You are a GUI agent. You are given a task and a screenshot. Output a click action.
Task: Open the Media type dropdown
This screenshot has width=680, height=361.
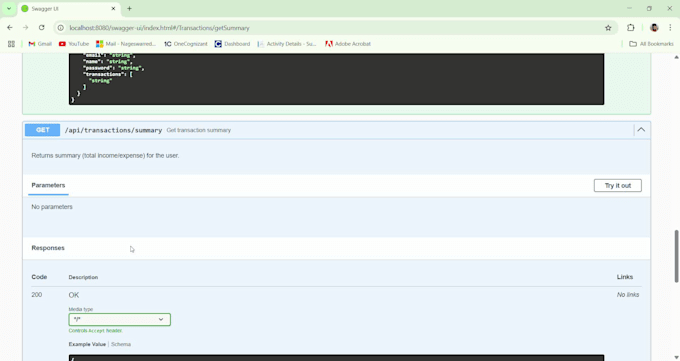pyautogui.click(x=120, y=319)
